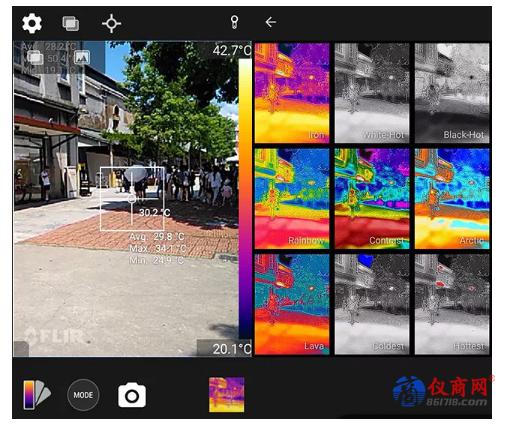Tap the vertical temperature color scale bar

(x=245, y=199)
